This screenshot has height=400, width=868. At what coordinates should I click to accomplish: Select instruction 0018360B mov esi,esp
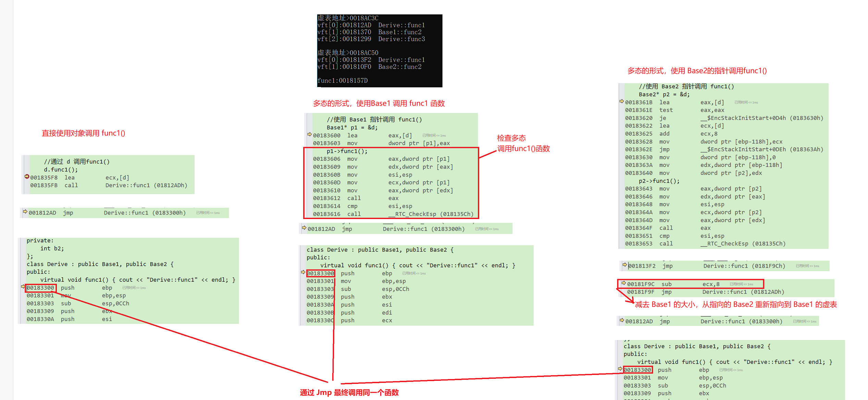[x=362, y=175]
